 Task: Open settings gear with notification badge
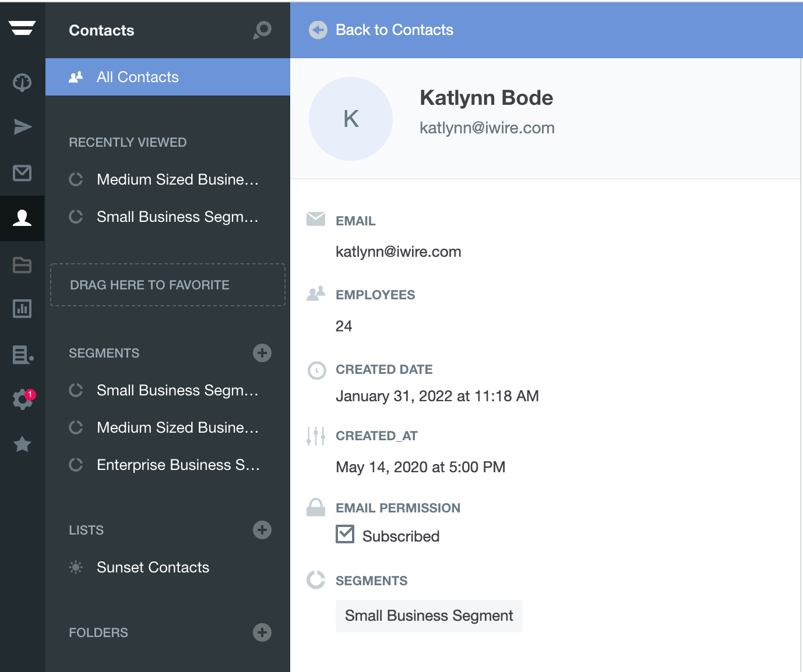pyautogui.click(x=23, y=399)
